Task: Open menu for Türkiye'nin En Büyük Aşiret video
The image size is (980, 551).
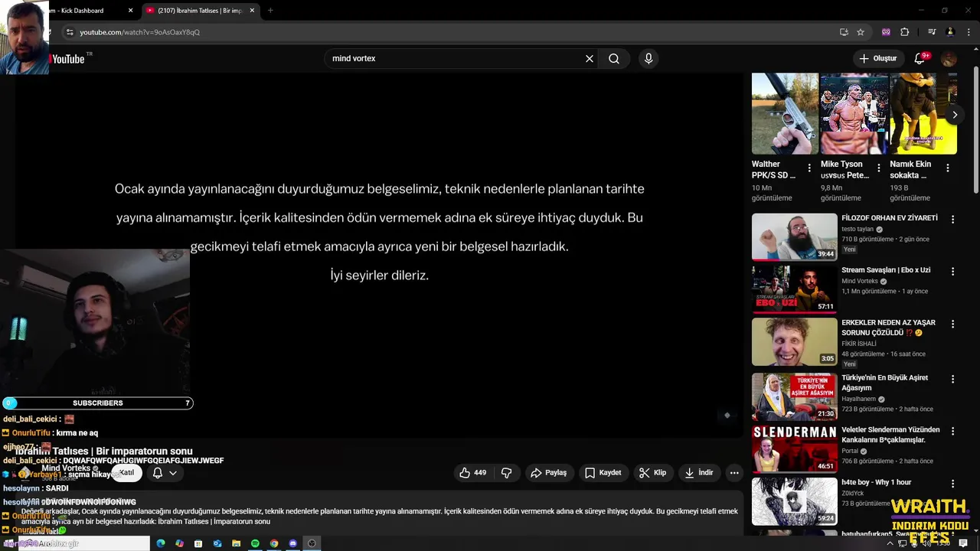Action: pos(953,380)
